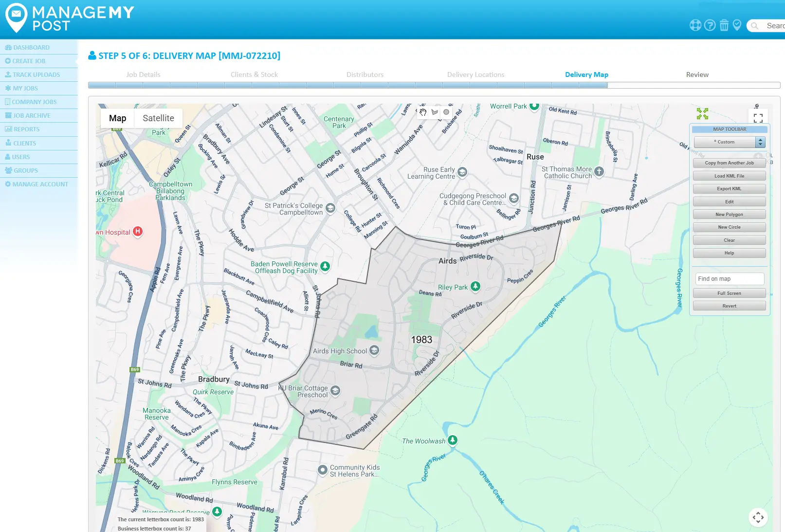Click Help button in Map Toolbar
Viewport: 785px width, 532px height.
point(729,253)
